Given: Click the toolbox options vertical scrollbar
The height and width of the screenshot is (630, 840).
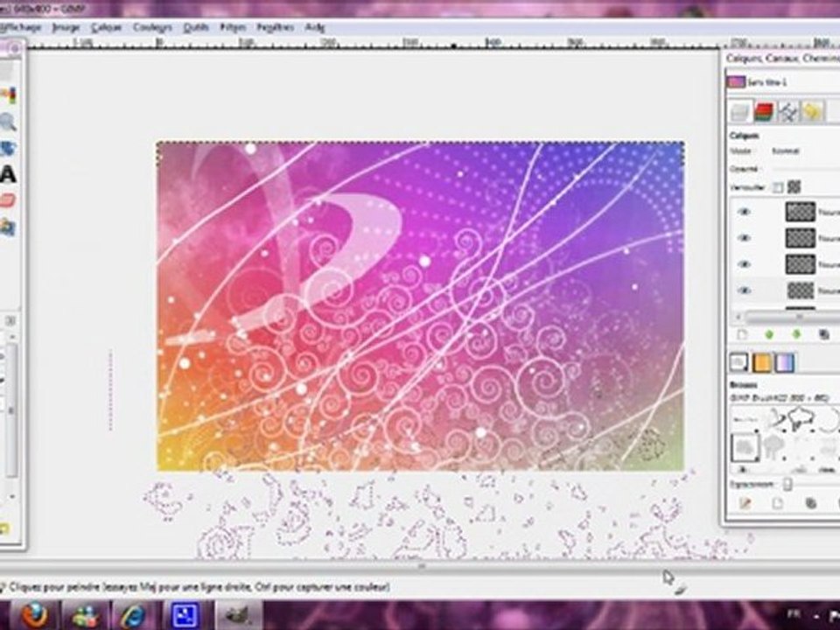Looking at the screenshot, I should (11, 409).
